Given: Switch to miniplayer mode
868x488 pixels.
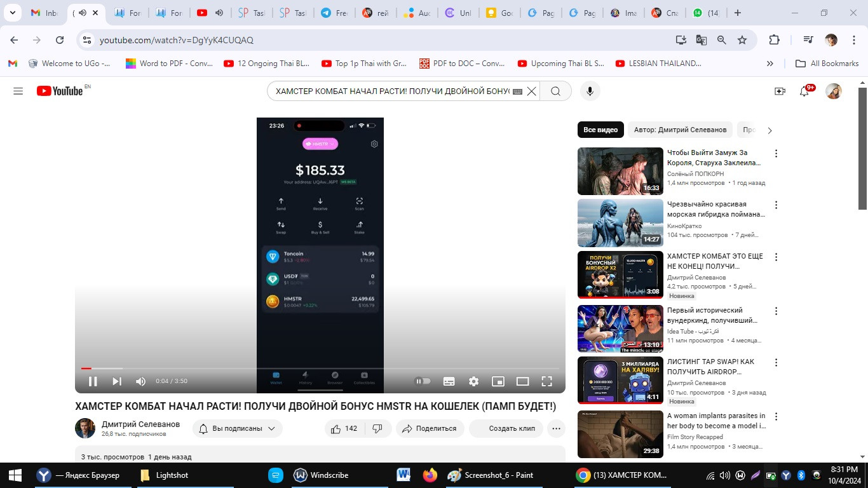Looking at the screenshot, I should (498, 381).
